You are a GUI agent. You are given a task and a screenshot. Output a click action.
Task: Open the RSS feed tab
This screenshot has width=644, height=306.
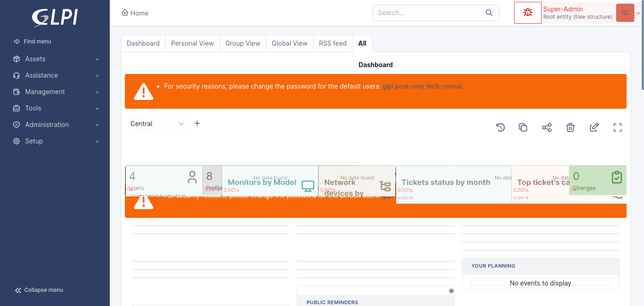point(333,43)
